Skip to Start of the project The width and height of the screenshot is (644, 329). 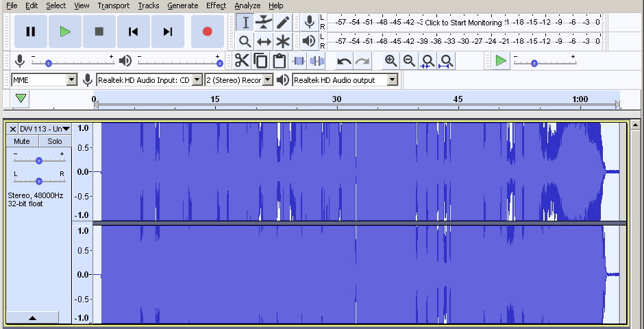coord(133,32)
